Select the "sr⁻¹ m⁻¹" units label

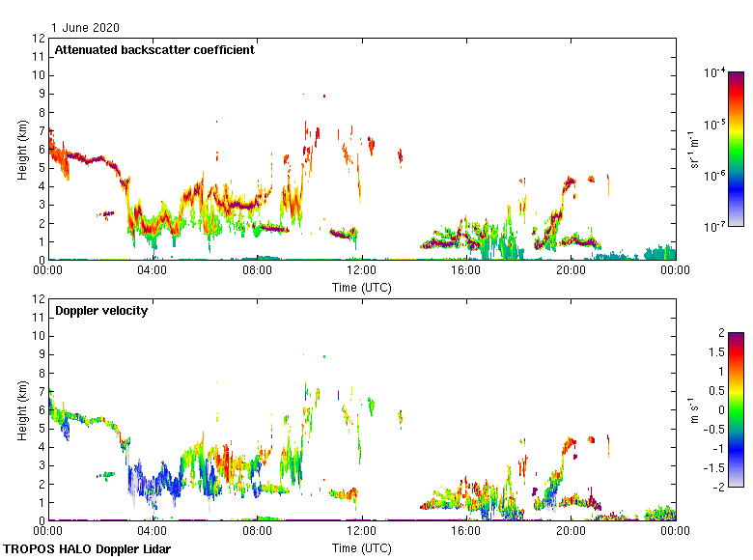coord(694,150)
